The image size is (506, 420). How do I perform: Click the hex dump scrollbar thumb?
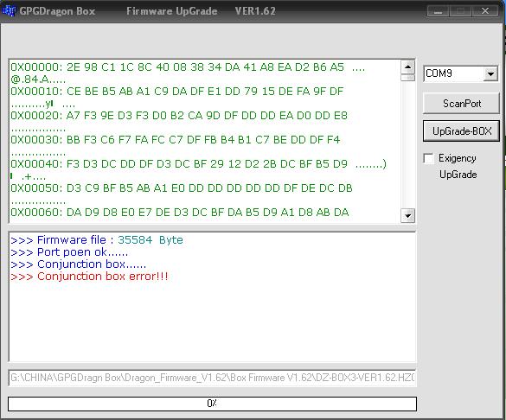coord(407,78)
